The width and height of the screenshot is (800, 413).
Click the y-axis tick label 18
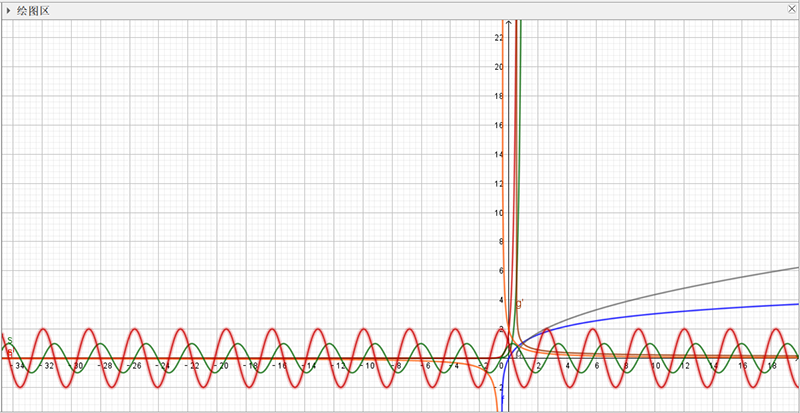coord(498,96)
